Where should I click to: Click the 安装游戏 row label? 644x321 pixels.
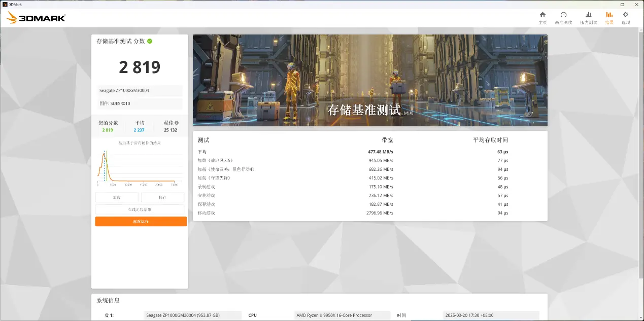click(207, 195)
